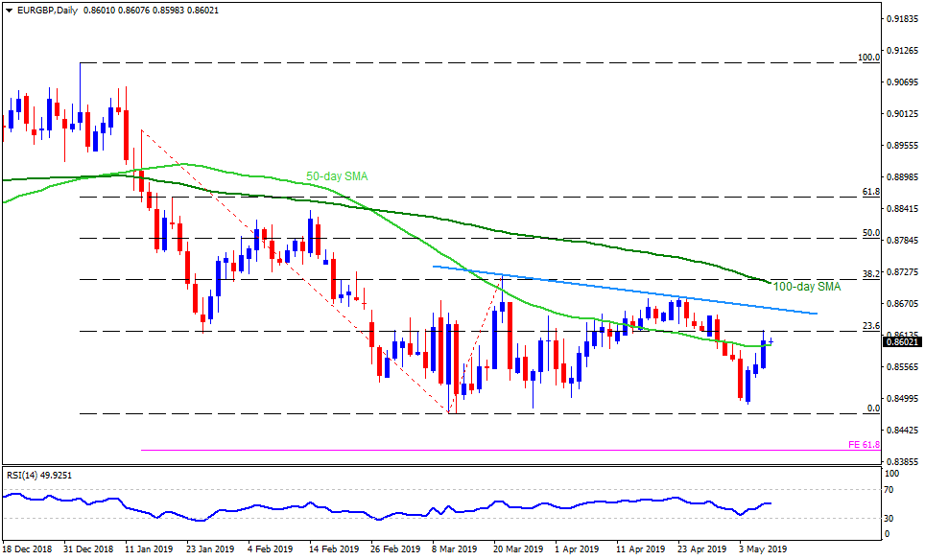Click the current price tag 0.86021
Viewport: 925px width, 560px height.
(902, 341)
